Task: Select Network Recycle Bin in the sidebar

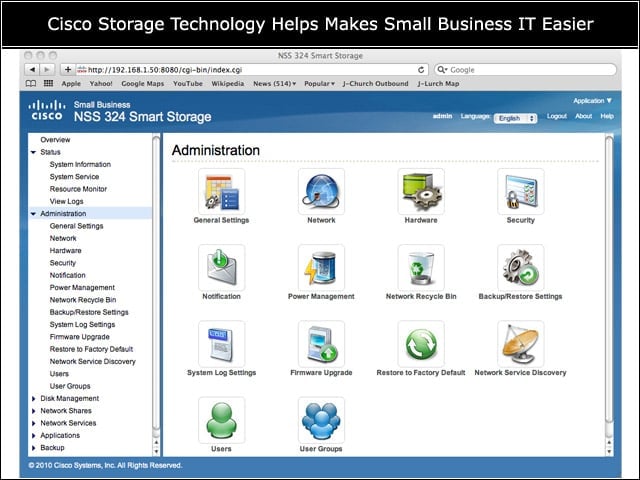Action: (83, 300)
